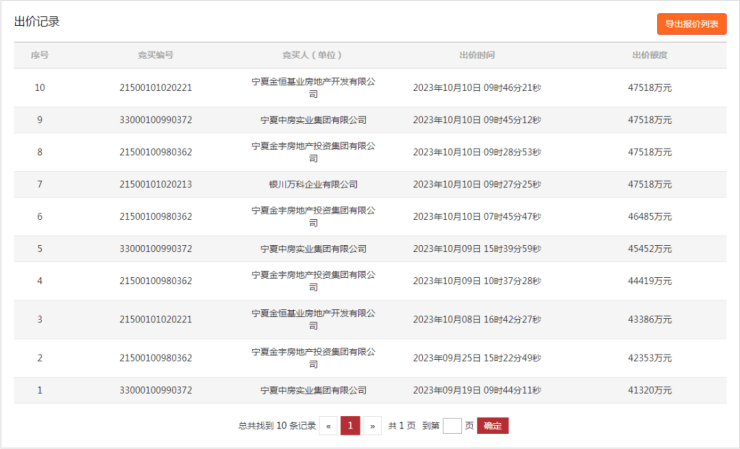740x449 pixels.
Task: Click the 竞买人（单位） column header
Action: [x=313, y=55]
